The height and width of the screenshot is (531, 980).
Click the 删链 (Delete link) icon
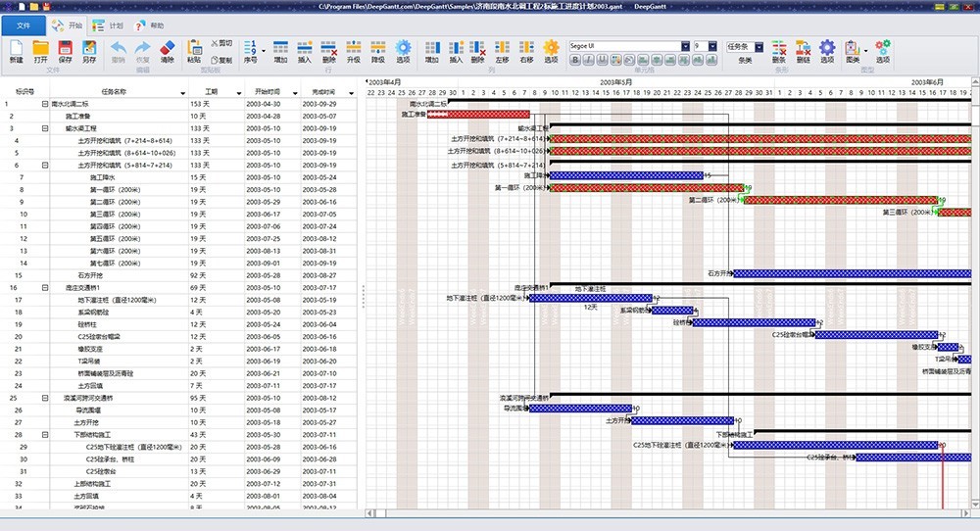click(x=804, y=50)
